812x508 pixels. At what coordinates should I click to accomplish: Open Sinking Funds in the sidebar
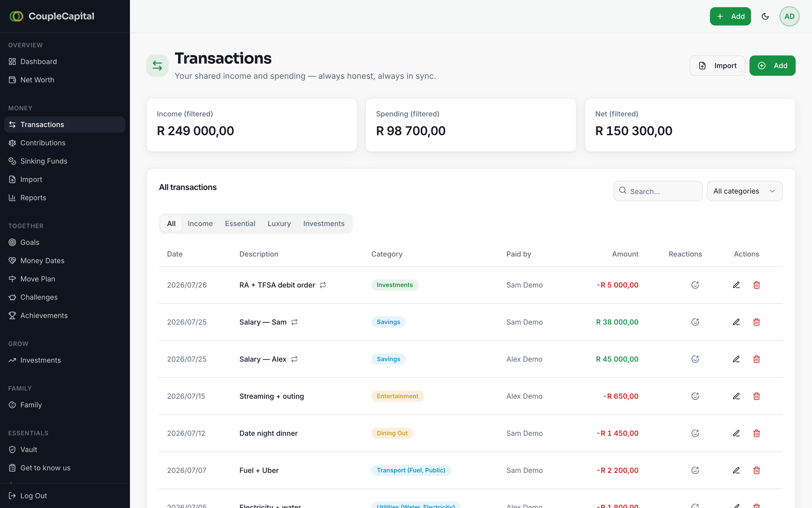65,161
